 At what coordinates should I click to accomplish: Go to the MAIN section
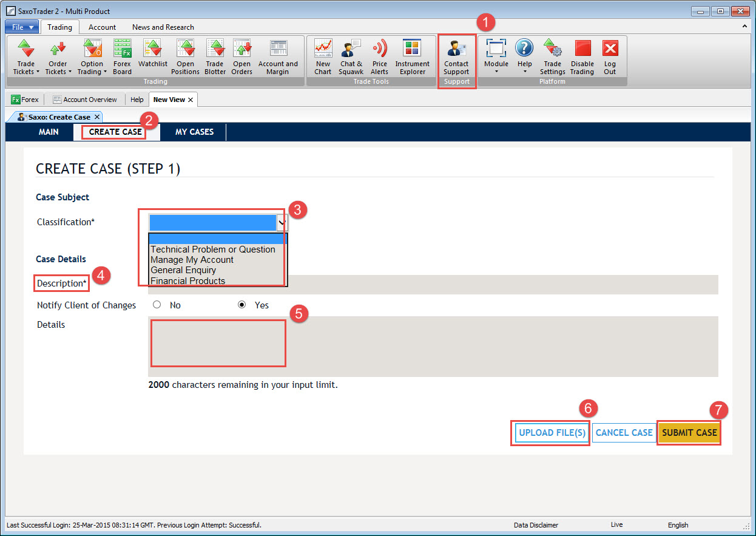(49, 132)
